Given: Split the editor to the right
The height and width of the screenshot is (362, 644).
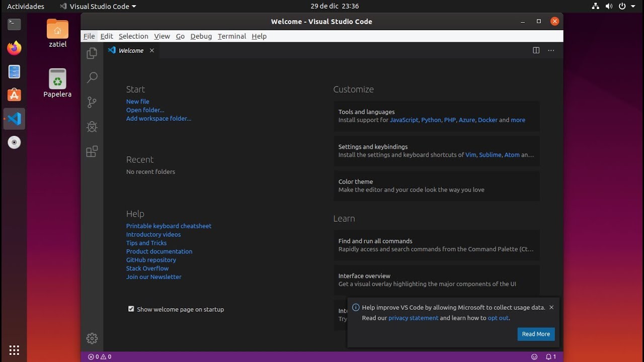Looking at the screenshot, I should pyautogui.click(x=536, y=50).
